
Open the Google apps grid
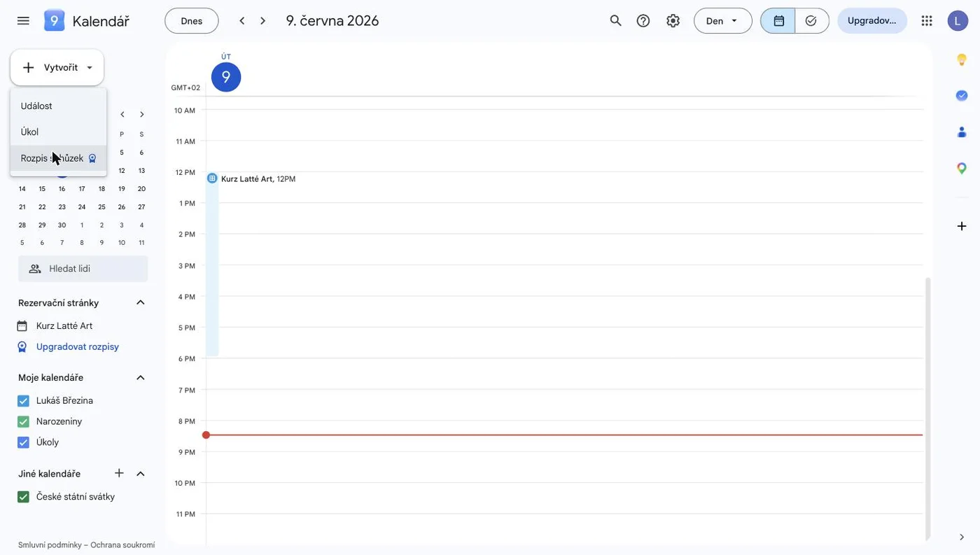927,21
